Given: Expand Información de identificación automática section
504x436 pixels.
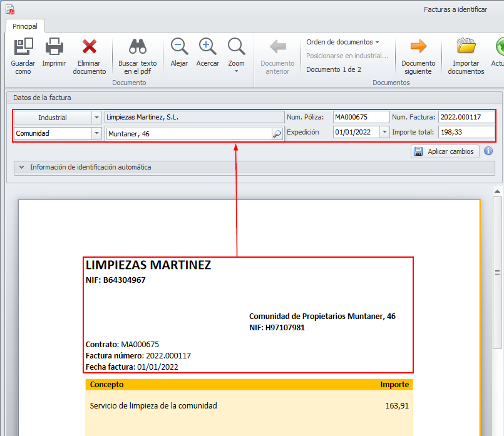Looking at the screenshot, I should pos(22,168).
